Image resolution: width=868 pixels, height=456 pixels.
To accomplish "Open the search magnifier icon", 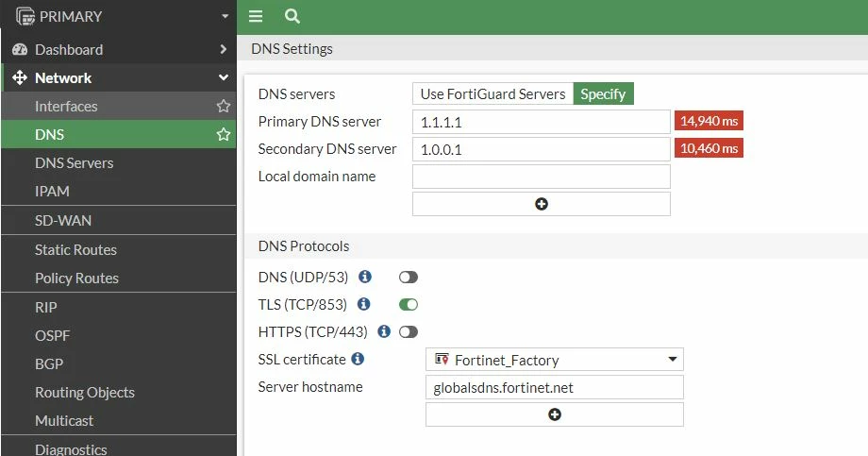I will [x=292, y=16].
